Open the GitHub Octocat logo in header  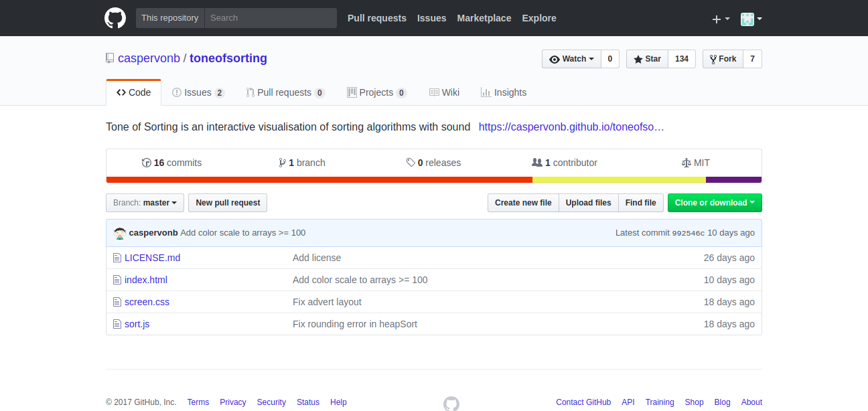point(115,18)
